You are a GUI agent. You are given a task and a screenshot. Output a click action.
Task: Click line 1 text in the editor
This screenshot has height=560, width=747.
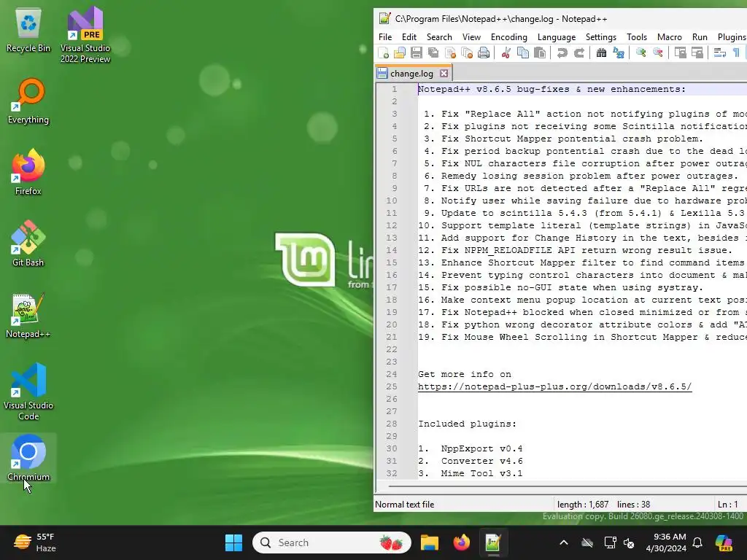point(551,89)
